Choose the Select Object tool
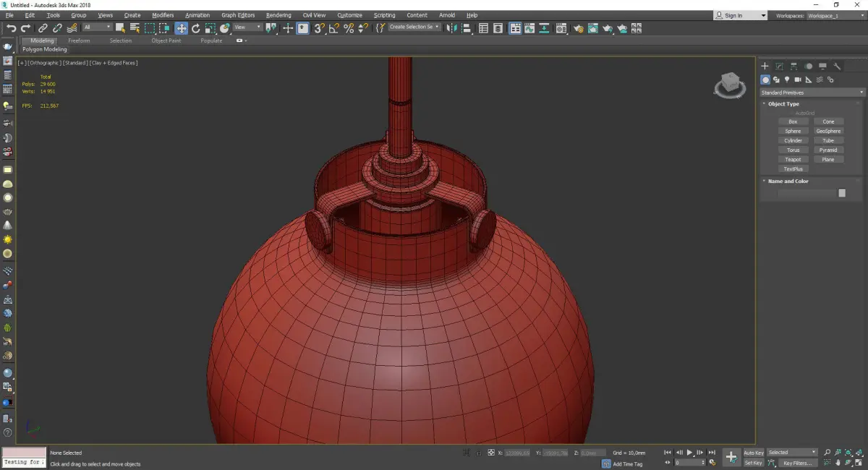Image resolution: width=868 pixels, height=470 pixels. tap(120, 28)
